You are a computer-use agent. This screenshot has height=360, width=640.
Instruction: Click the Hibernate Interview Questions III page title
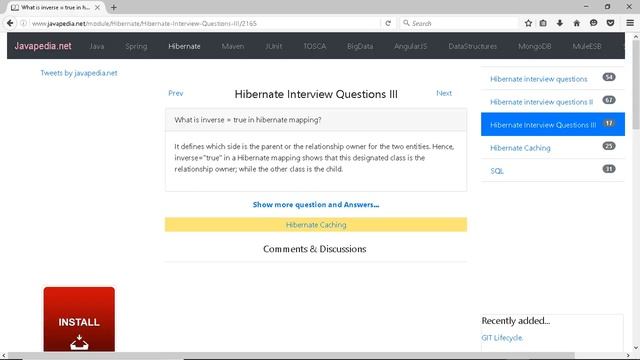[x=316, y=94]
